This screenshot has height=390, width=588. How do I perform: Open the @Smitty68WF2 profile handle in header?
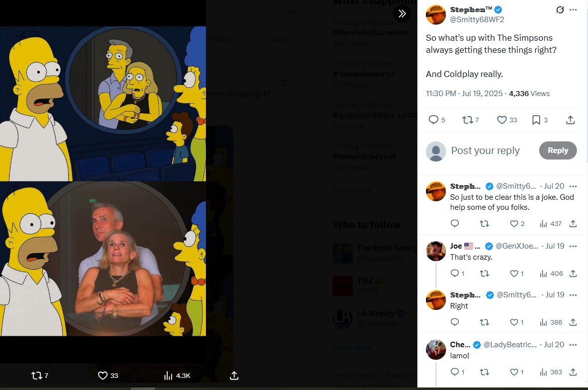coord(477,20)
